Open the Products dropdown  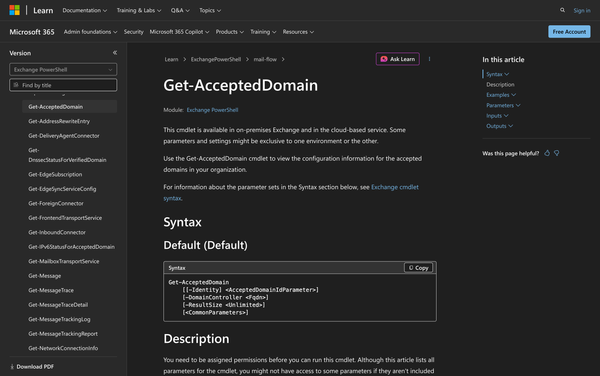click(x=230, y=32)
